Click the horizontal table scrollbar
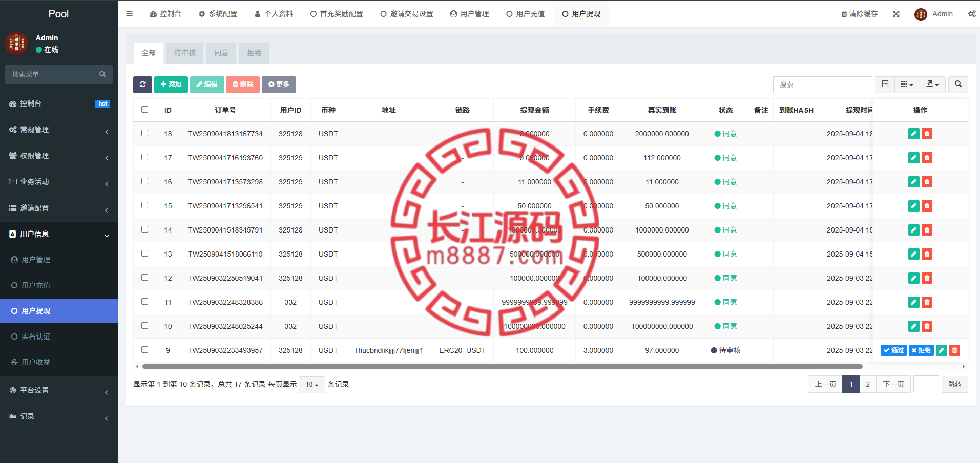This screenshot has width=980, height=463. pyautogui.click(x=502, y=367)
